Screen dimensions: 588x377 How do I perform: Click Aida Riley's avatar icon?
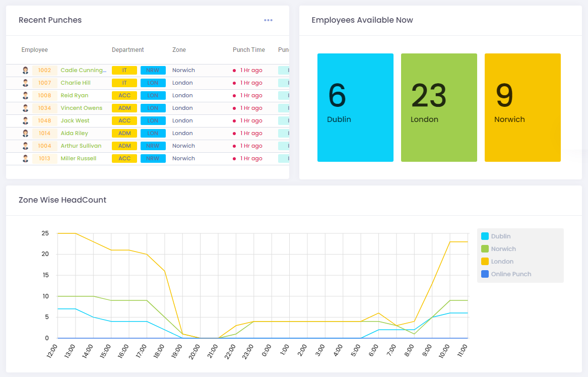(26, 133)
